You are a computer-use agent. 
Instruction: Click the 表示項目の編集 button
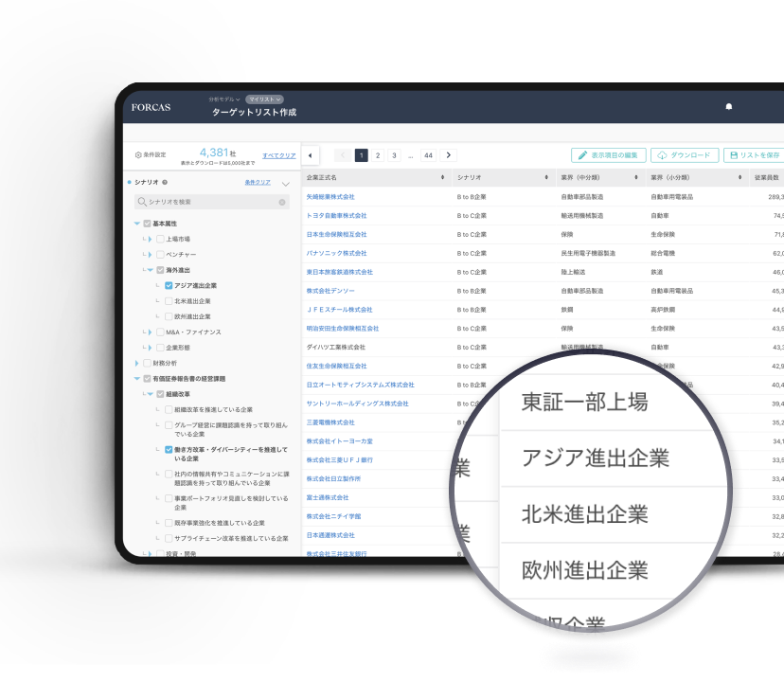(609, 155)
